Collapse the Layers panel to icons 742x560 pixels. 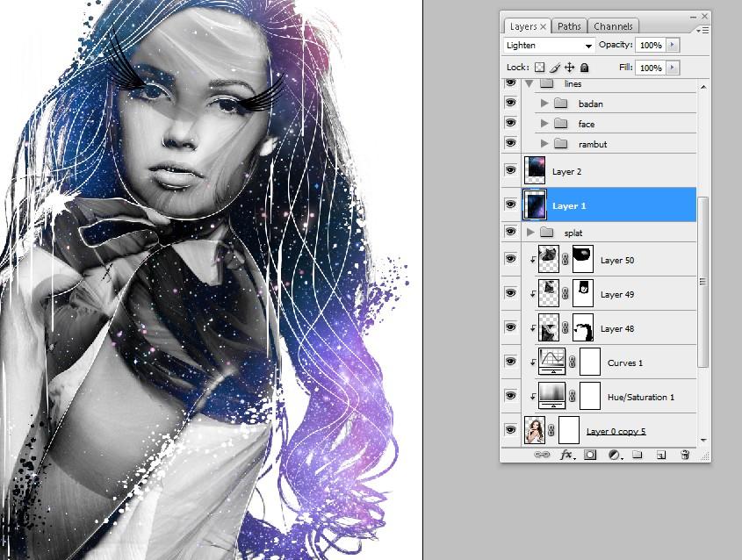tap(693, 17)
